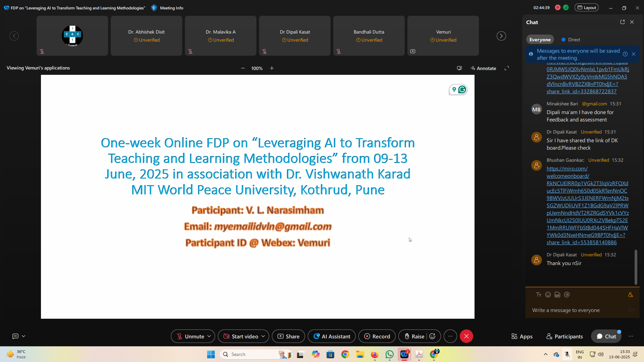Select the Everyone chat tab
Image resolution: width=644 pixels, height=362 pixels.
click(540, 40)
